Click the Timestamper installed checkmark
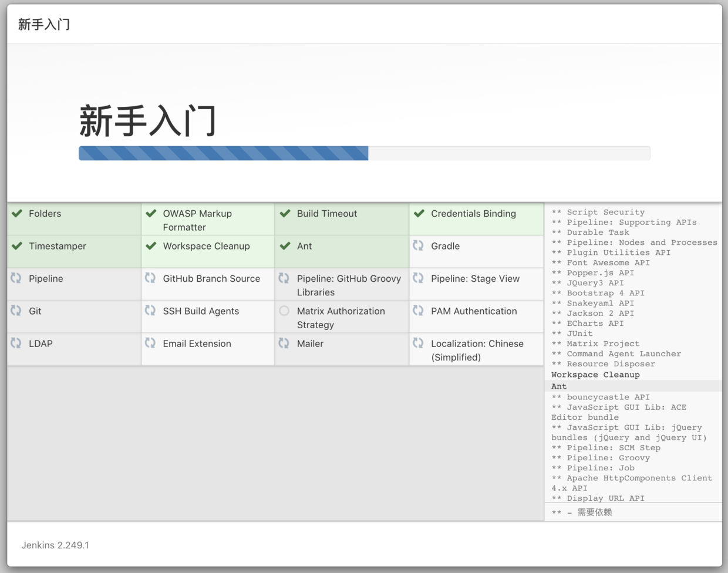The height and width of the screenshot is (573, 728). point(17,245)
